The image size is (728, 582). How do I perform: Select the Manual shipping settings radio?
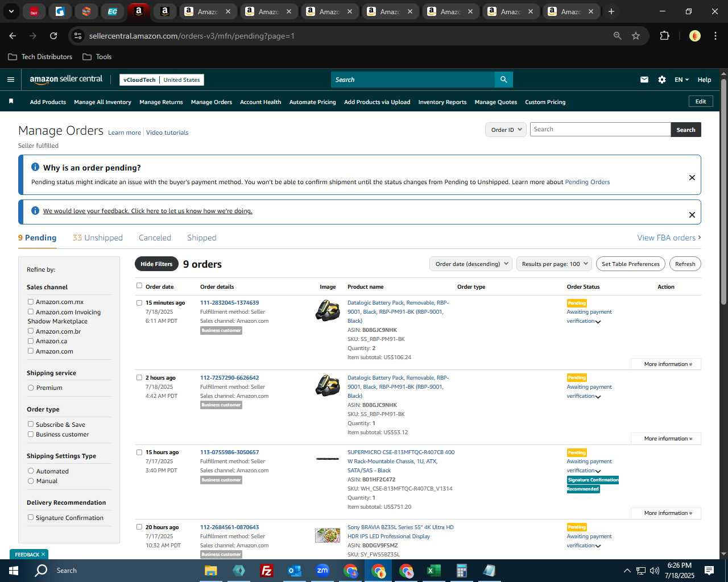tap(31, 481)
